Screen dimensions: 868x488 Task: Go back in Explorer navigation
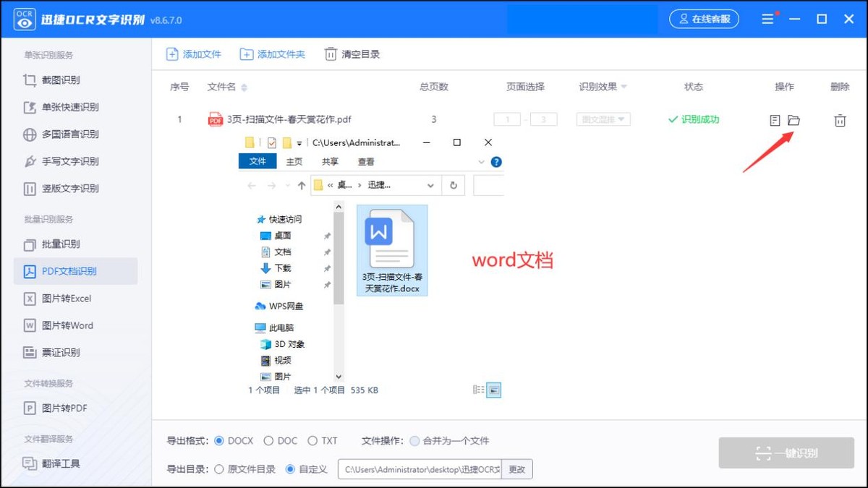pyautogui.click(x=252, y=186)
